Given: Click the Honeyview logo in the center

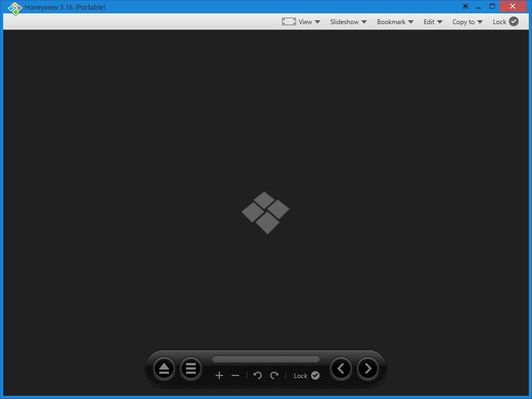Looking at the screenshot, I should [265, 213].
